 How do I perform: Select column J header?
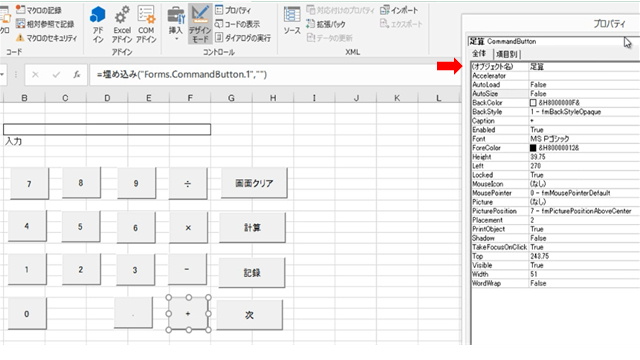[x=356, y=98]
